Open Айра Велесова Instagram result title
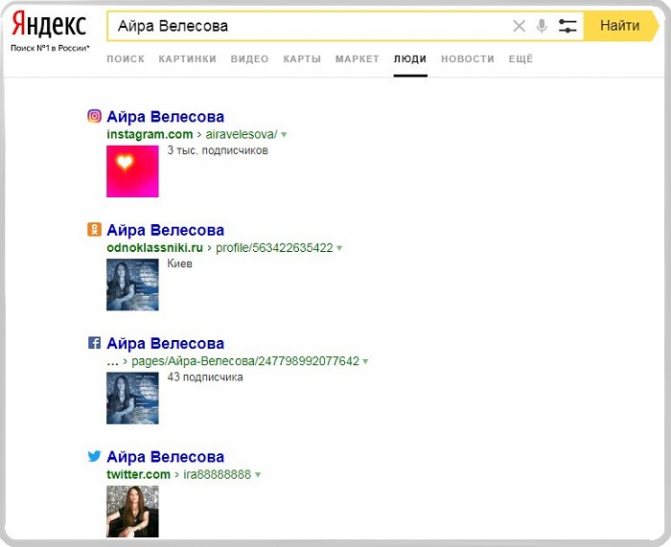This screenshot has height=547, width=671. [x=165, y=116]
